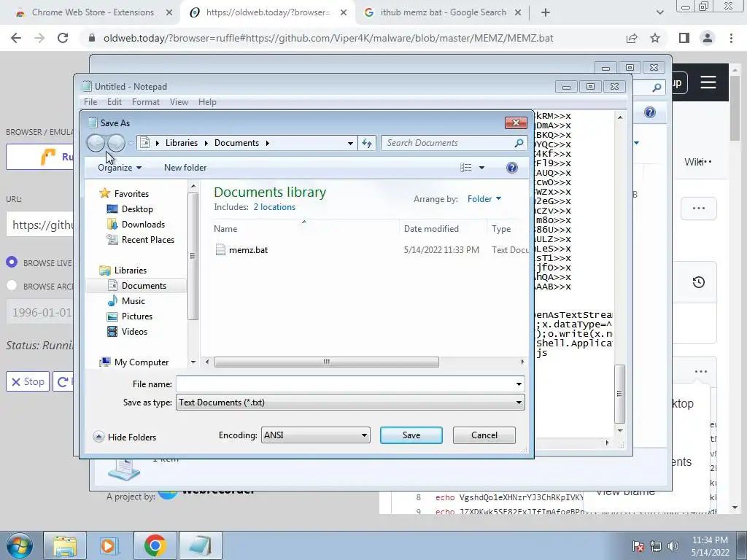The image size is (747, 560).
Task: Select Pictures library
Action: point(136,316)
